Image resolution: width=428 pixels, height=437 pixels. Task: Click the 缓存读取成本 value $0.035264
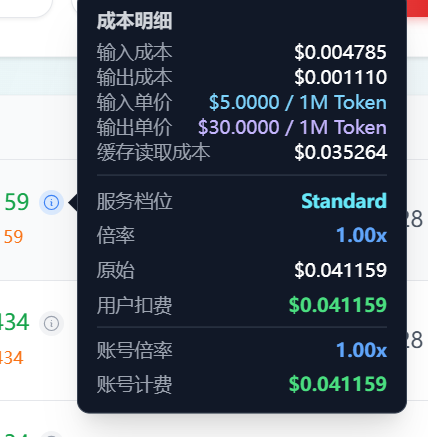340,152
